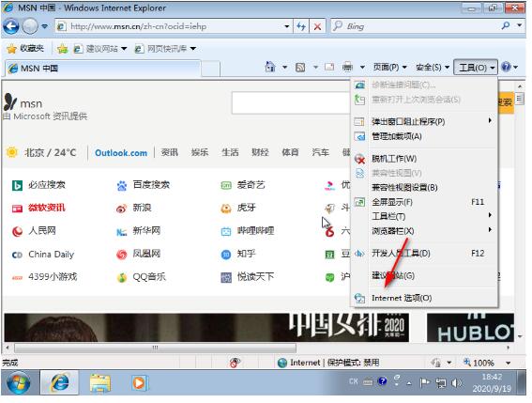Viewport: 532px width, 403px height.
Task: Open the 网页快讯库 favorites bar item
Action: pyautogui.click(x=165, y=49)
